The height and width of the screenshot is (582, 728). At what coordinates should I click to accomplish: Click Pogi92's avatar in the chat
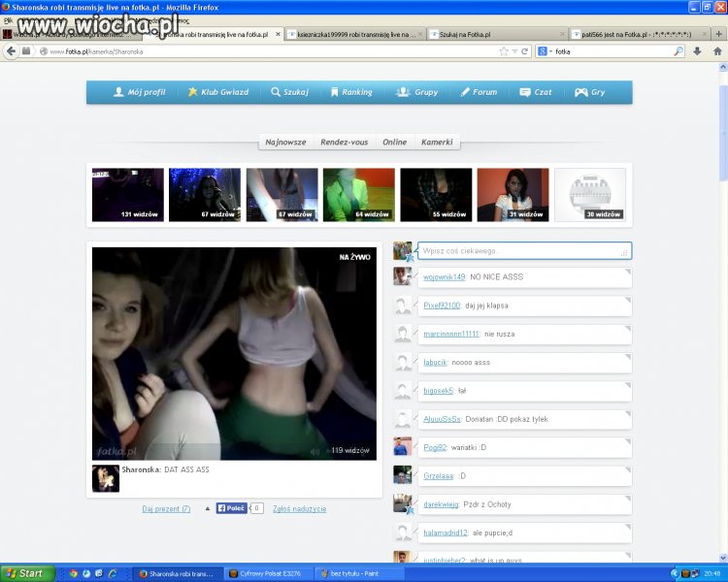coord(402,446)
